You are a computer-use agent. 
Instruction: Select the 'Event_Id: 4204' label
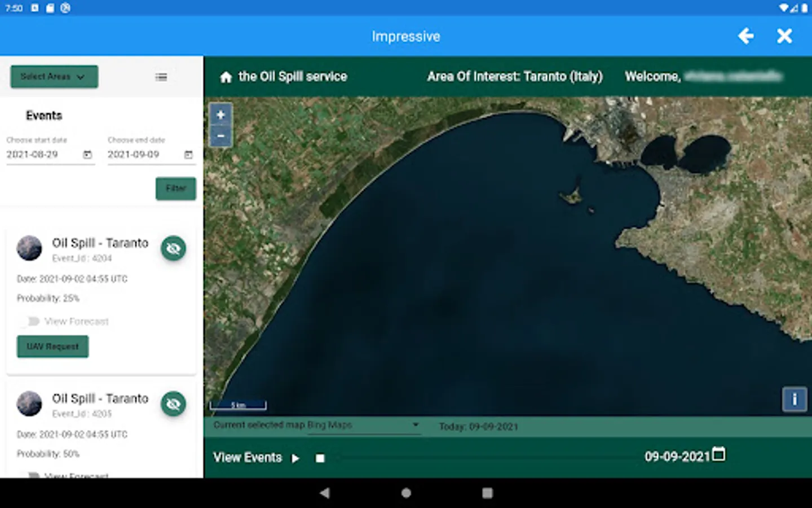pyautogui.click(x=82, y=259)
